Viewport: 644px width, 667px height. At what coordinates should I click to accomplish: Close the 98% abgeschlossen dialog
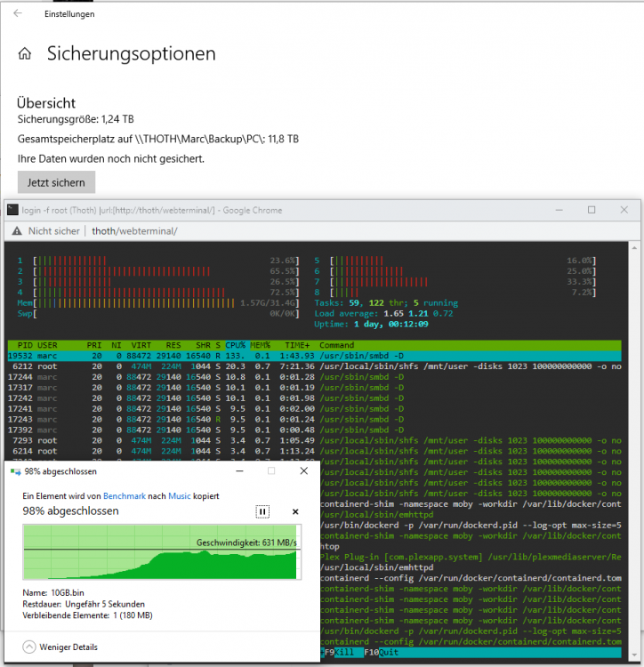[x=303, y=470]
